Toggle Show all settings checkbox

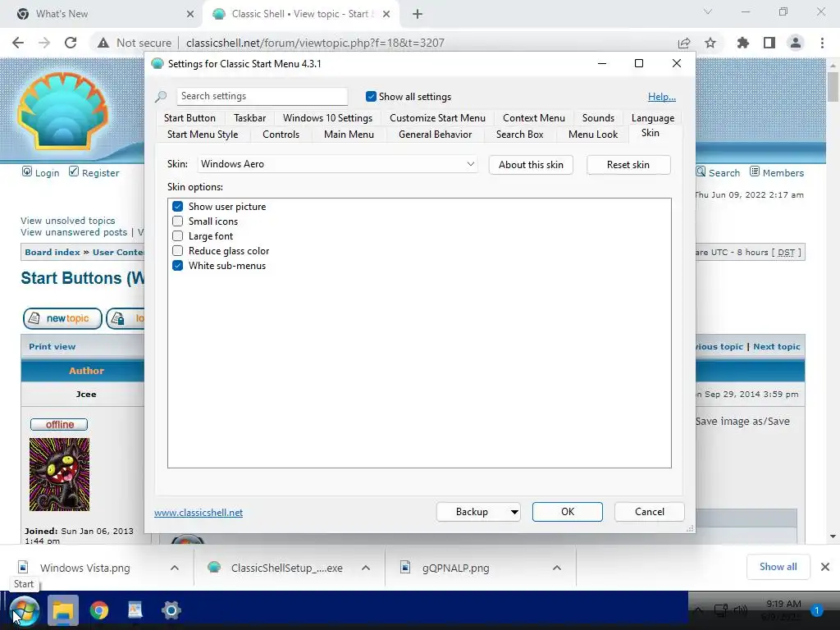tap(371, 97)
